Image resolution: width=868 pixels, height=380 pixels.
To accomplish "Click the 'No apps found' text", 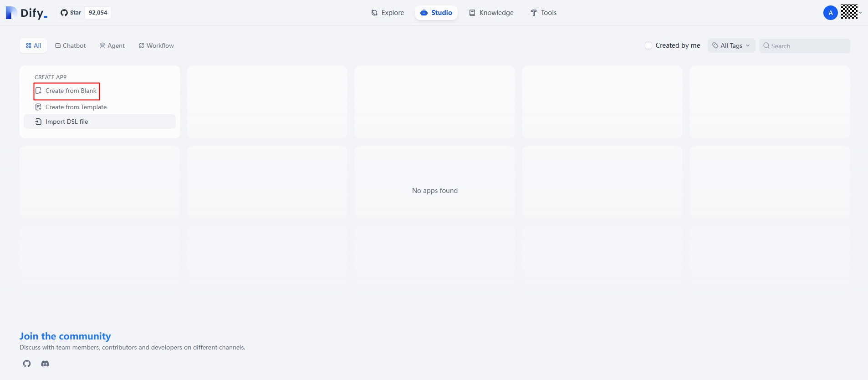I will coord(435,191).
